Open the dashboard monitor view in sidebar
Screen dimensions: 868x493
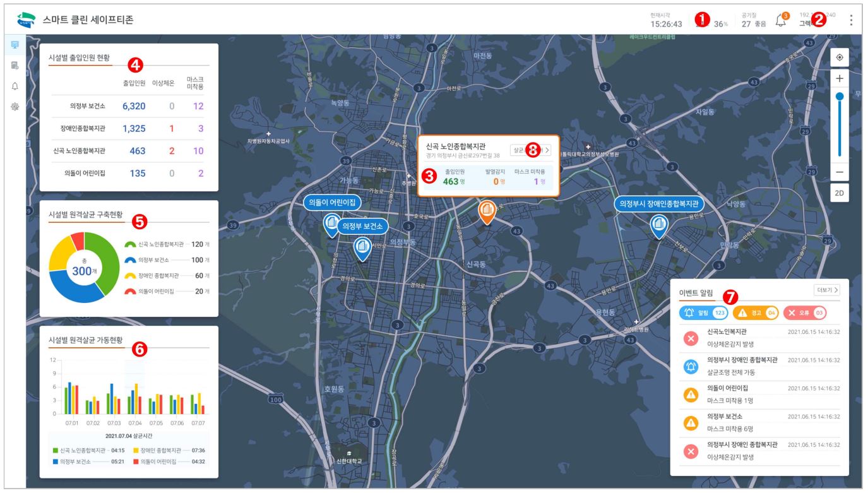point(15,45)
